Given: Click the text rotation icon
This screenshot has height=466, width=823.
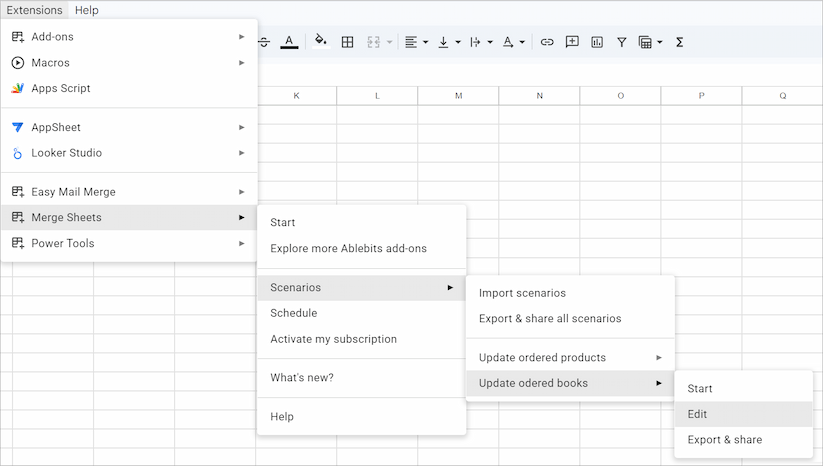Looking at the screenshot, I should click(x=508, y=42).
